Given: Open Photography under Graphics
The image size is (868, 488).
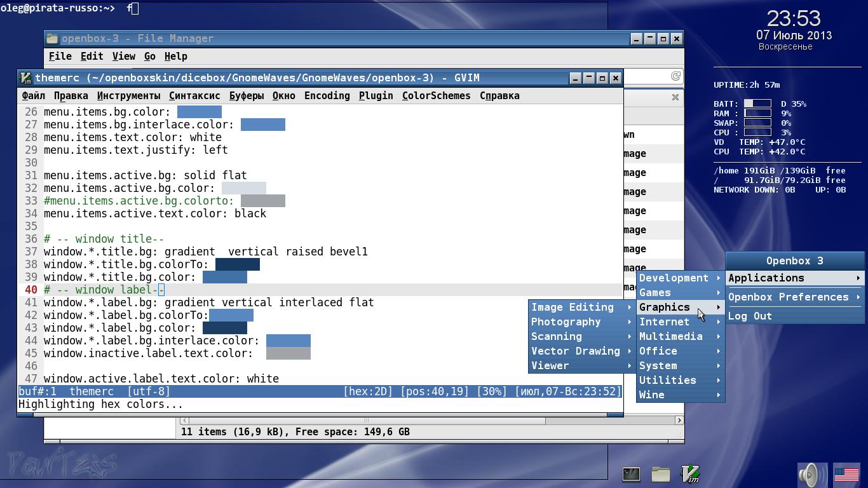Looking at the screenshot, I should (582, 322).
